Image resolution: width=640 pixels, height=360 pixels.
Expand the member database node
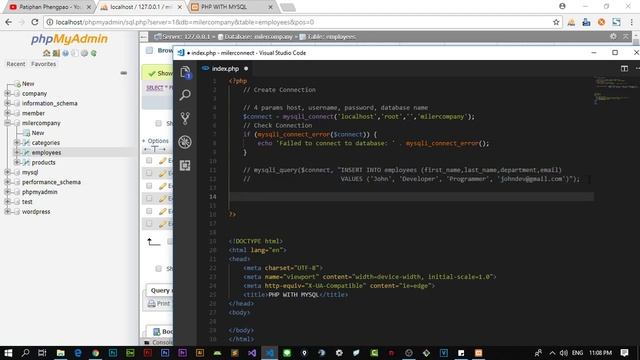[7, 113]
